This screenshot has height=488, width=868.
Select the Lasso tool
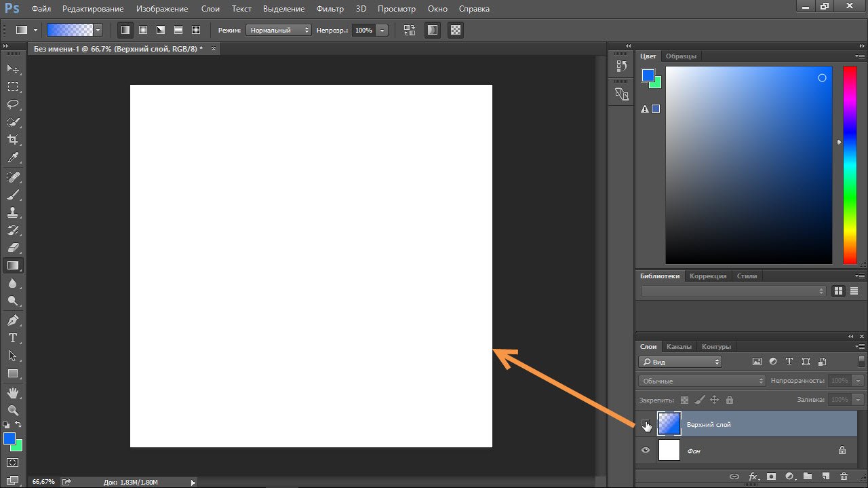[13, 105]
